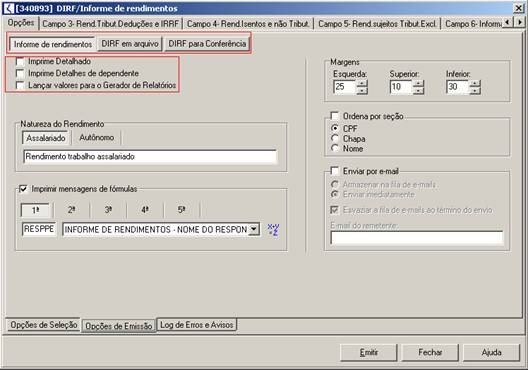Open the Campo 6 tab
The image size is (528, 370).
point(473,24)
